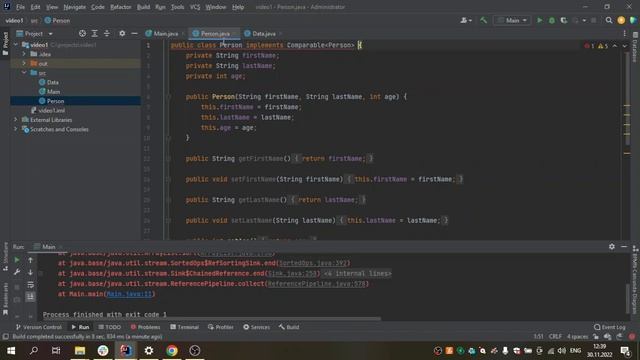Select video1.iml file in tree

tap(51, 110)
